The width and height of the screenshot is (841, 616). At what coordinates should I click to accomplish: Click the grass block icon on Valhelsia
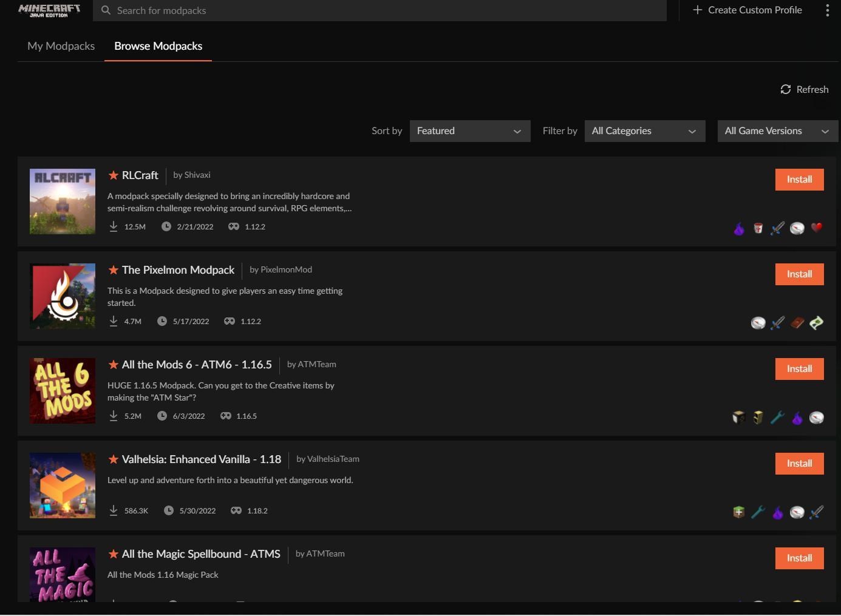point(738,512)
